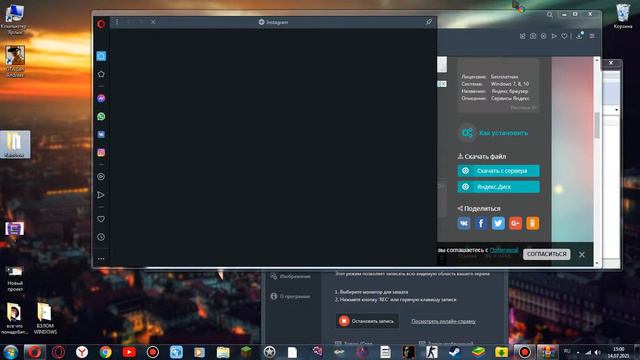Click the 'СОГЛАСИТЬСЯ' cookie button

[547, 254]
